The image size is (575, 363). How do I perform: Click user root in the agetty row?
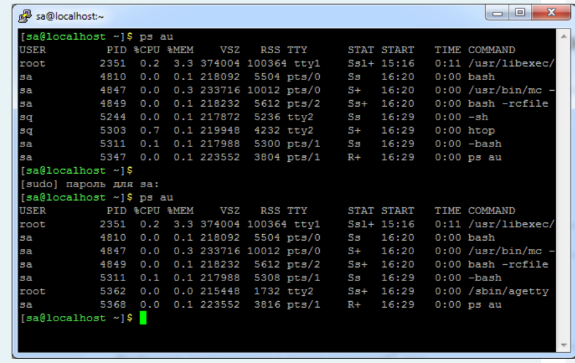(x=33, y=291)
